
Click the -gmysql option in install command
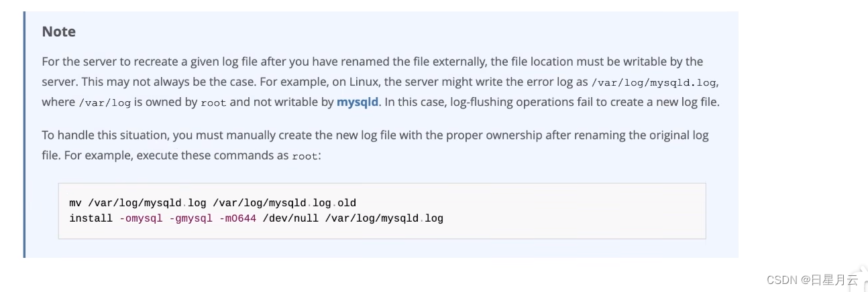191,218
